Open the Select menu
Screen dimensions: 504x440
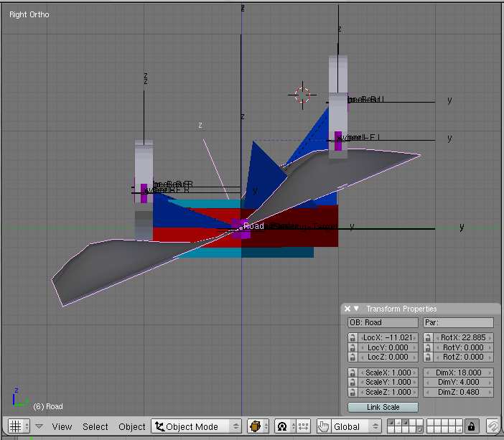point(95,426)
